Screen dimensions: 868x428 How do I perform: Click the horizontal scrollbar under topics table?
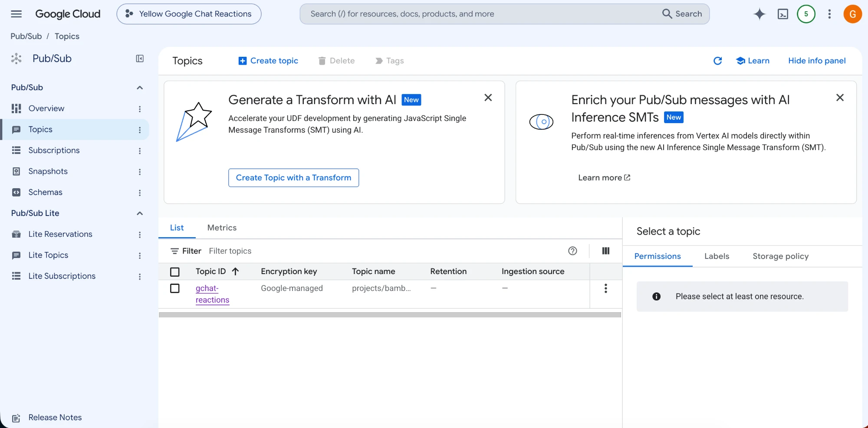[390, 315]
